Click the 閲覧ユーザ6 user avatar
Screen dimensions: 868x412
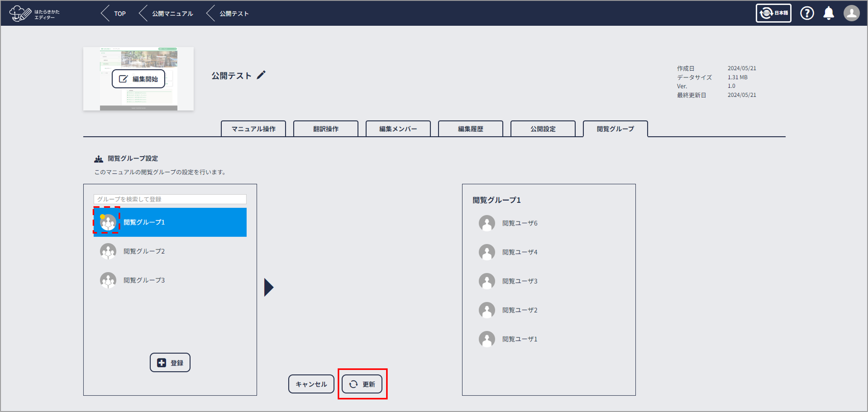pos(487,223)
